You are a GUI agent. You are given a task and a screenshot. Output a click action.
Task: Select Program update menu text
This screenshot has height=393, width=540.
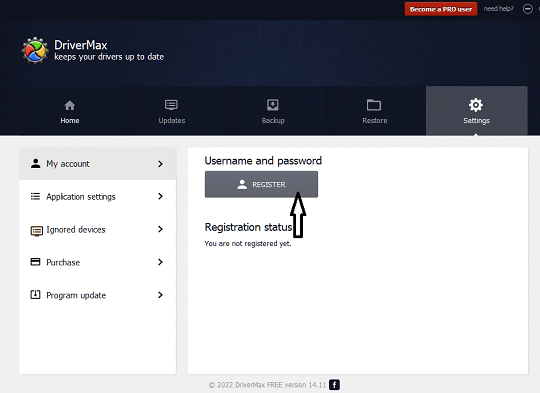(76, 296)
